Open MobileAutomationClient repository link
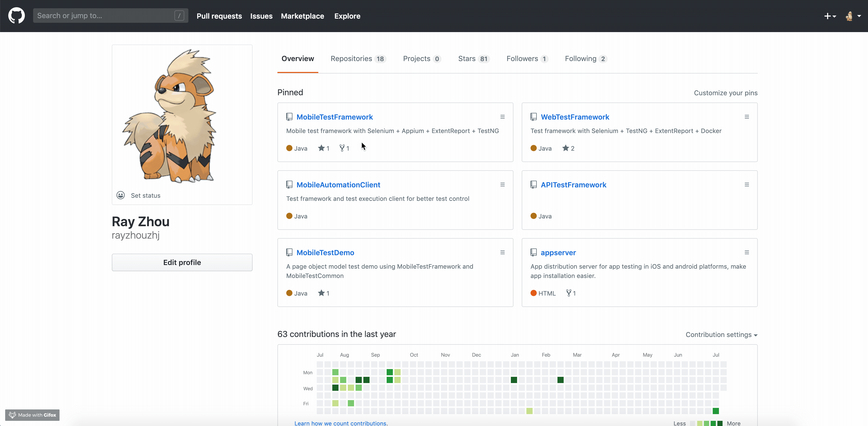868x426 pixels. click(x=338, y=185)
